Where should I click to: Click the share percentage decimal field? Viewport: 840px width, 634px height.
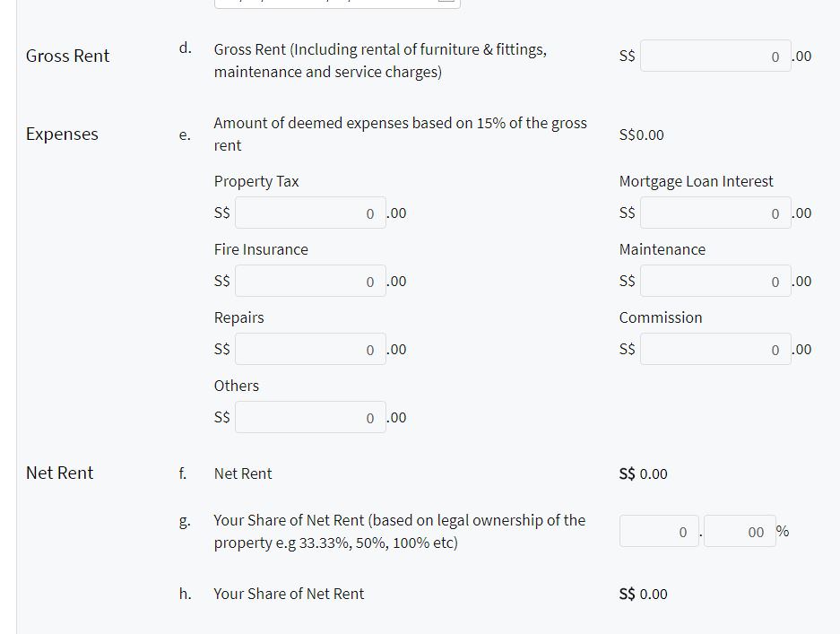740,532
